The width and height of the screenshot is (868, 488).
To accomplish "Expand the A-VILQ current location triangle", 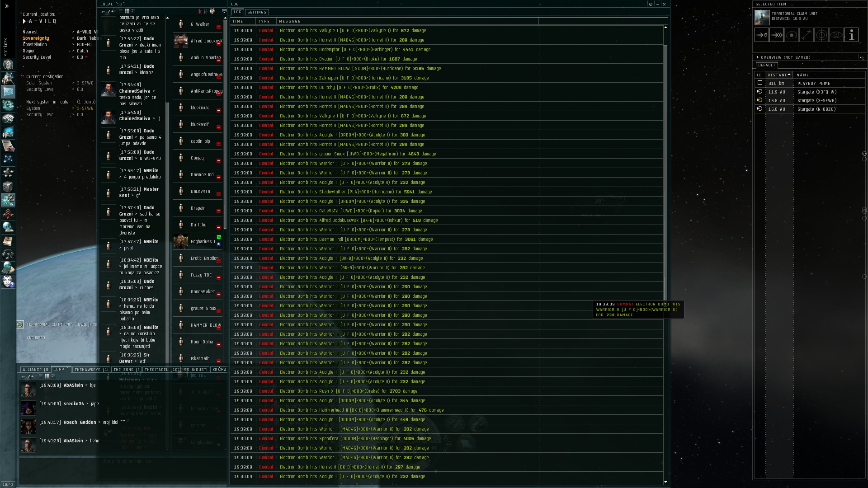I will point(24,21).
